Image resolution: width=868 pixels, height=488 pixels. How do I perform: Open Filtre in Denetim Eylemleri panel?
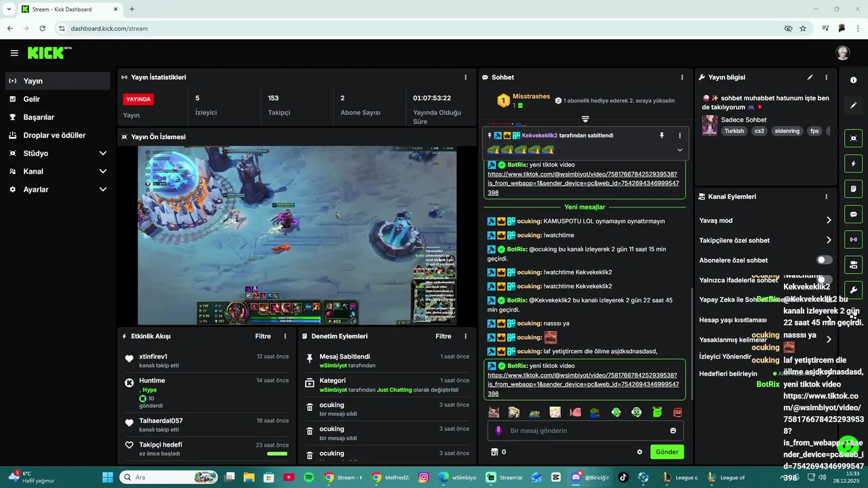tap(443, 336)
